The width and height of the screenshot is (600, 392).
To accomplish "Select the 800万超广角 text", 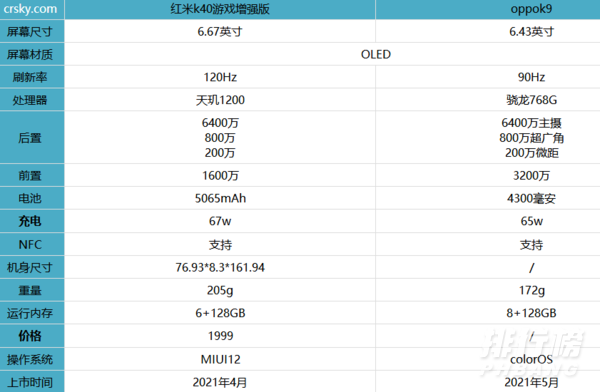I will pos(532,138).
